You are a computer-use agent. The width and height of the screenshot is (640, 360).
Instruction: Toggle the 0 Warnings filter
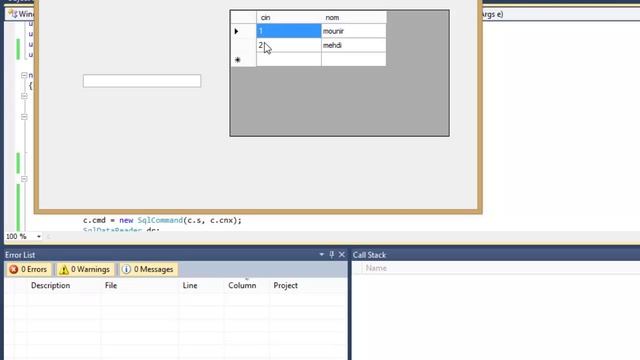pos(85,269)
